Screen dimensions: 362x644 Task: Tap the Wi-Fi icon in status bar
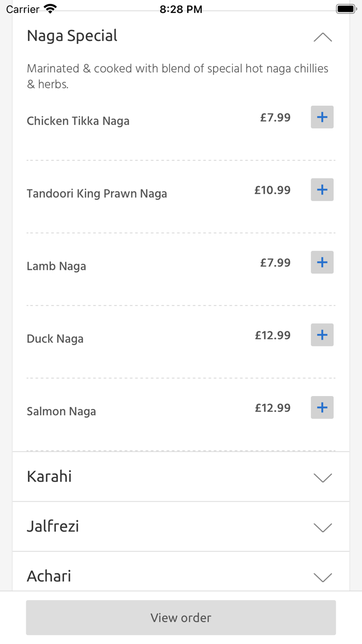(x=50, y=9)
